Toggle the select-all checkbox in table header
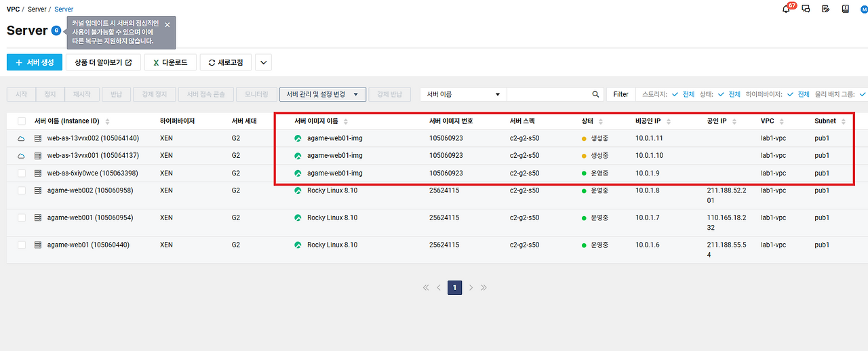The width and height of the screenshot is (868, 351). click(x=22, y=121)
